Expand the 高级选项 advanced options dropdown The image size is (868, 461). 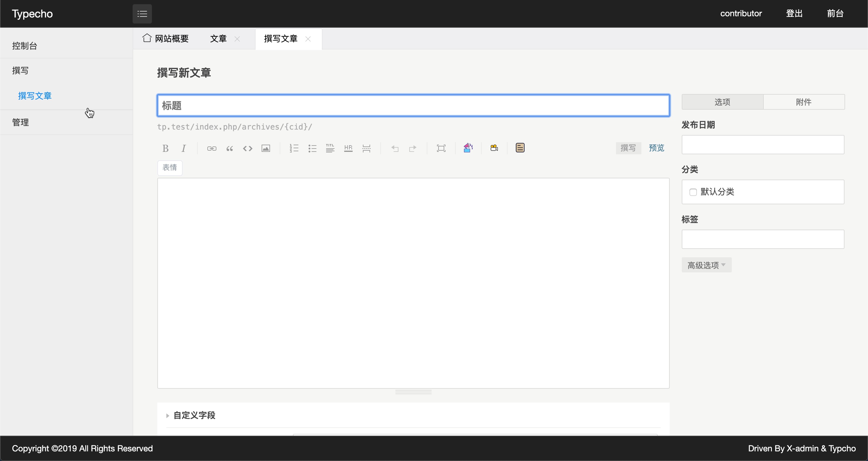coord(706,265)
